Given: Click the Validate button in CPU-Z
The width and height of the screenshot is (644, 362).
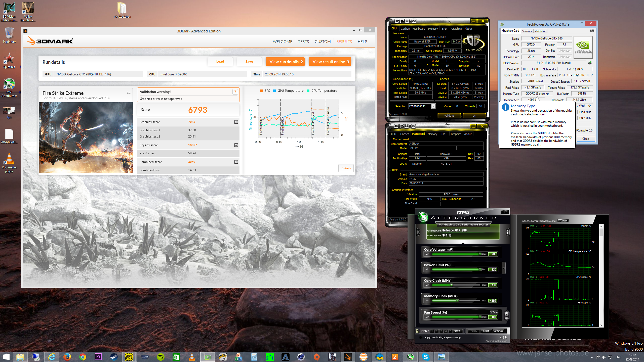Looking at the screenshot, I should tap(449, 116).
